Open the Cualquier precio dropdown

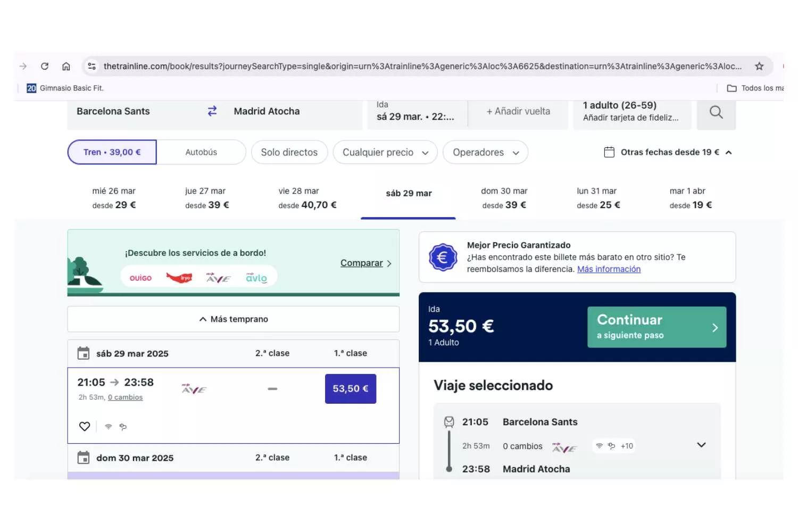385,153
